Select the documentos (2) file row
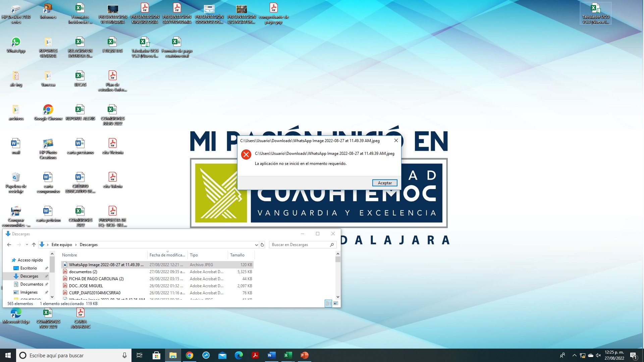Image resolution: width=644 pixels, height=362 pixels. click(x=157, y=272)
